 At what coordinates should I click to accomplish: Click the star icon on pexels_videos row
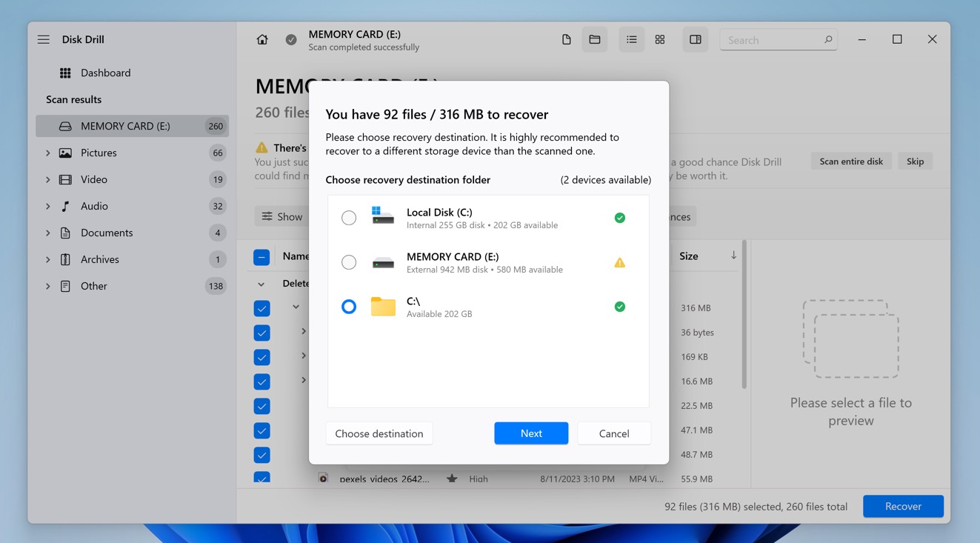click(452, 479)
